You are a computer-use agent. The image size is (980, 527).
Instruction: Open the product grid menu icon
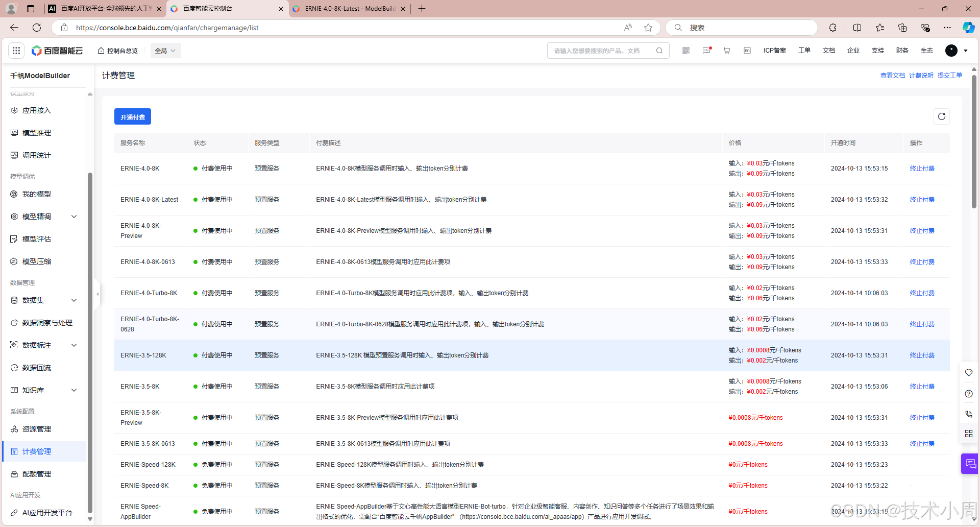pos(16,51)
